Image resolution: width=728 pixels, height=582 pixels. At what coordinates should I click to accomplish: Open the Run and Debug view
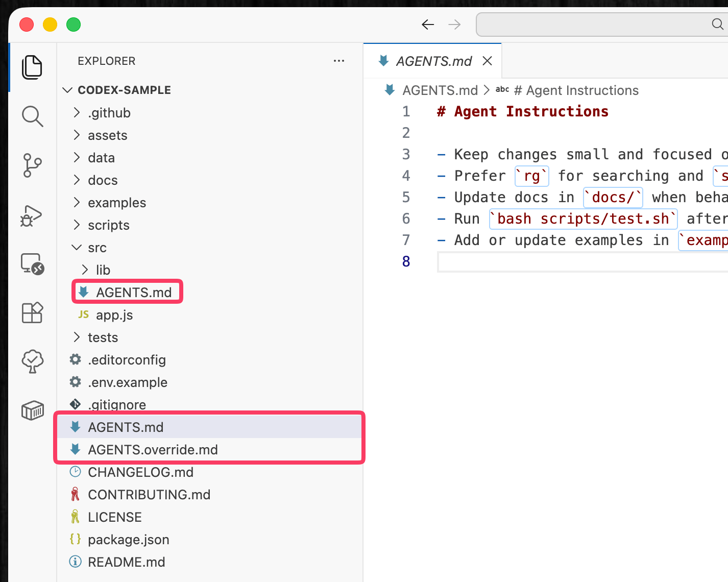tap(32, 215)
